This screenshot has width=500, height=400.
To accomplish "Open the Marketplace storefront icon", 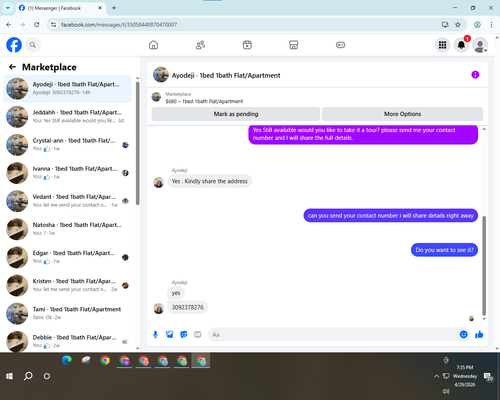I will point(294,45).
